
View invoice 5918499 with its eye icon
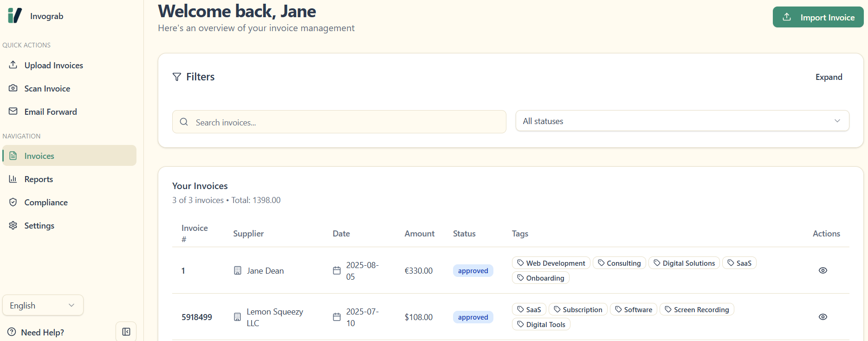(823, 317)
